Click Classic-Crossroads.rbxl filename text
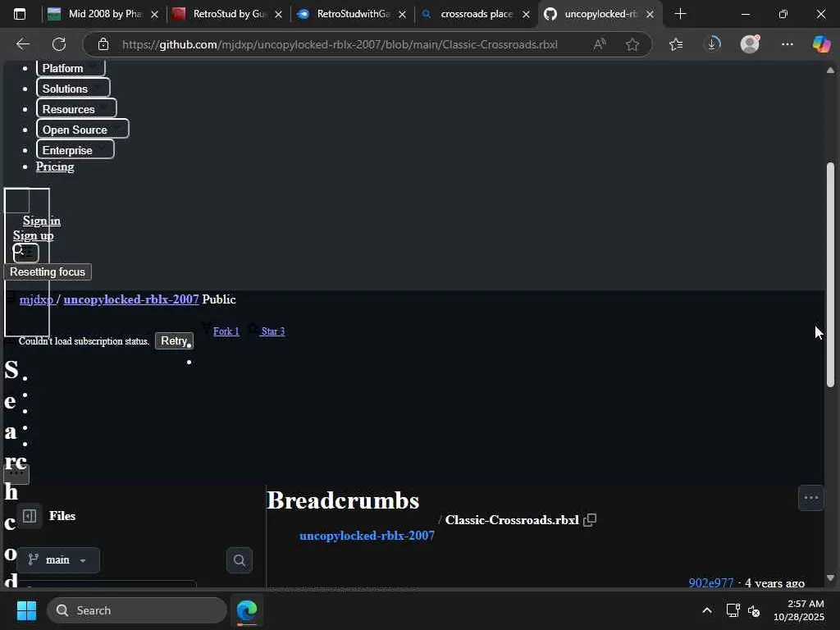 tap(512, 520)
